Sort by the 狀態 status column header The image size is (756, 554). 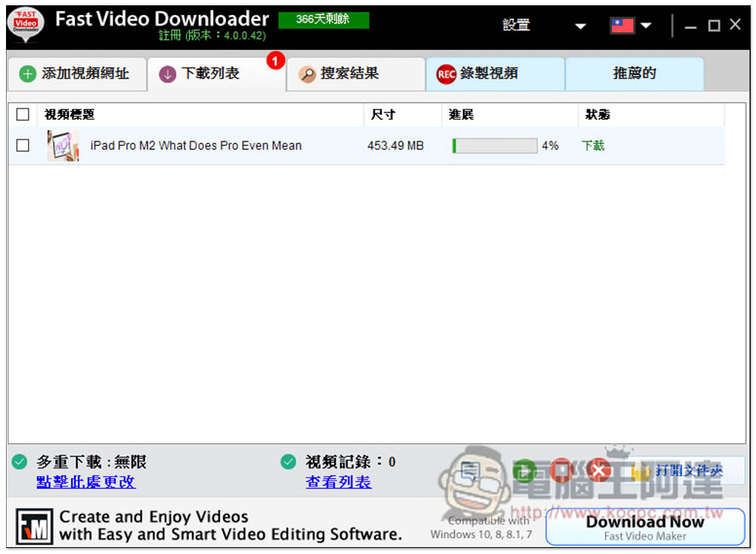[651, 114]
